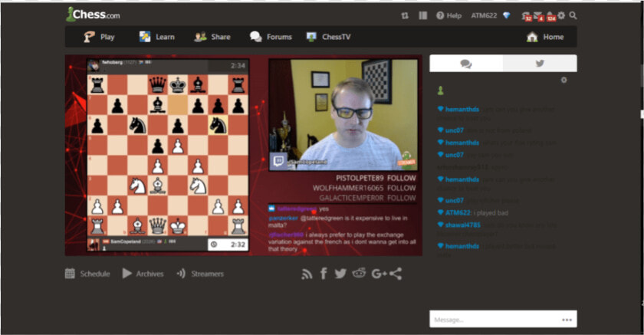This screenshot has height=335, width=644.
Task: Click the white king on the chessboard
Action: [178, 226]
